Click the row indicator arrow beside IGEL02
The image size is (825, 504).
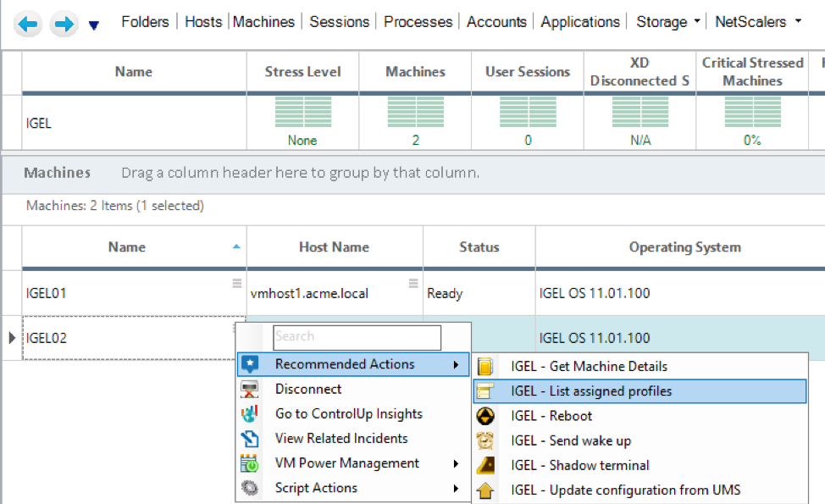[12, 338]
